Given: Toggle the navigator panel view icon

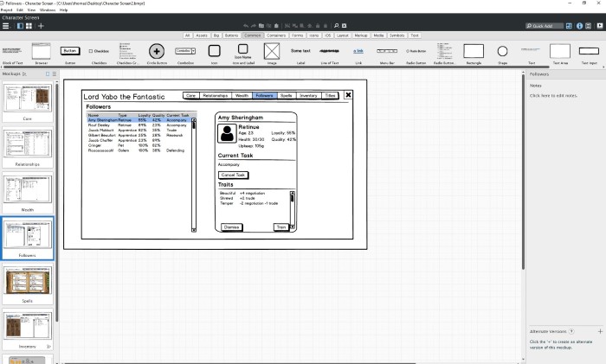Looking at the screenshot, I should point(20,26).
